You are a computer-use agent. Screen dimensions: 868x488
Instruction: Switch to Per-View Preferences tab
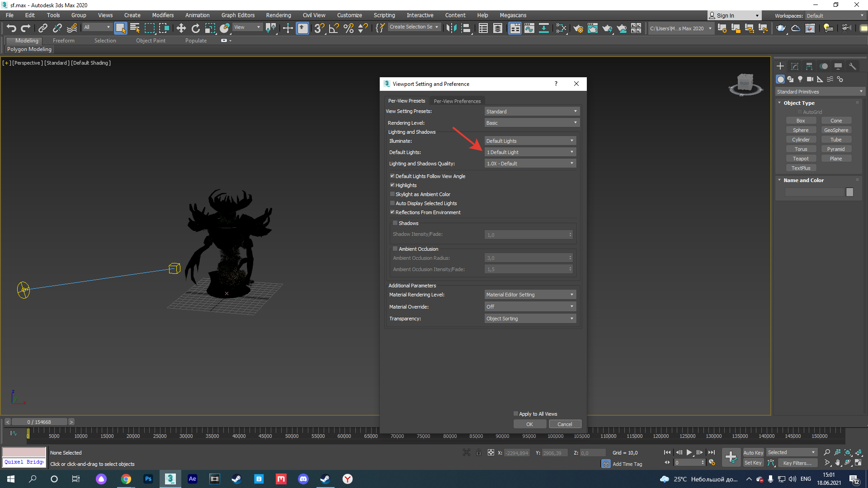click(456, 101)
